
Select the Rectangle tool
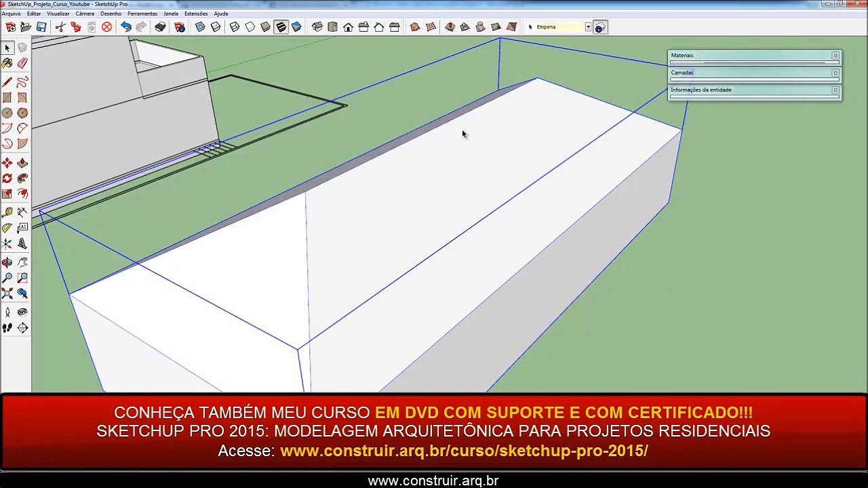(x=7, y=98)
